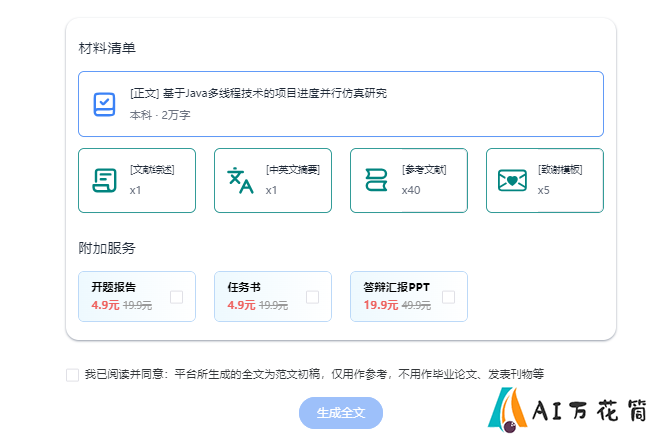This screenshot has width=667, height=438.
Task: Click the 本科 · 2万字 subtitle
Action: (160, 115)
